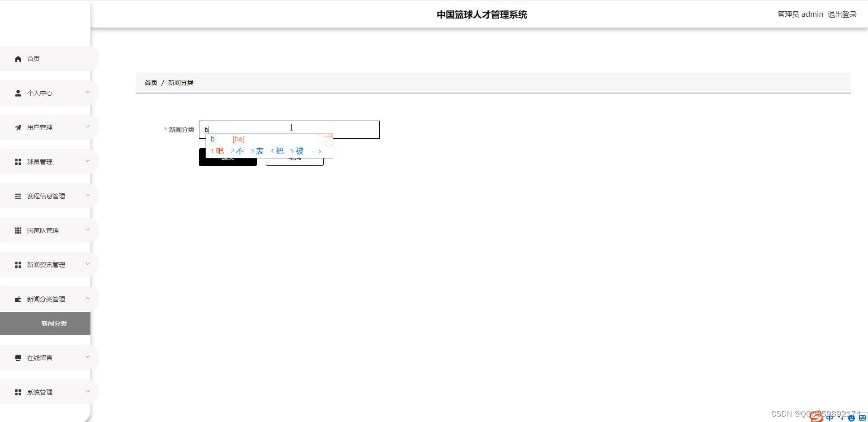868x422 pixels.
Task: Click the list icon for 赛程信息管理
Action: 18,196
